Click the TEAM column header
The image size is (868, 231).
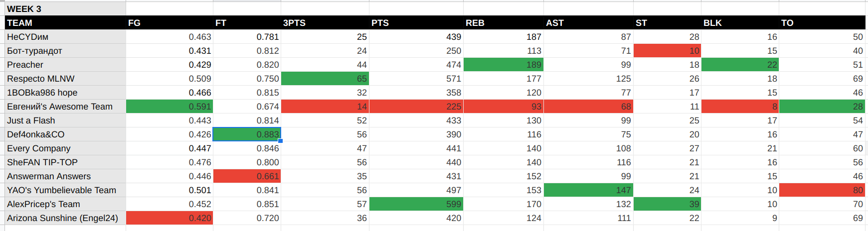(x=65, y=22)
